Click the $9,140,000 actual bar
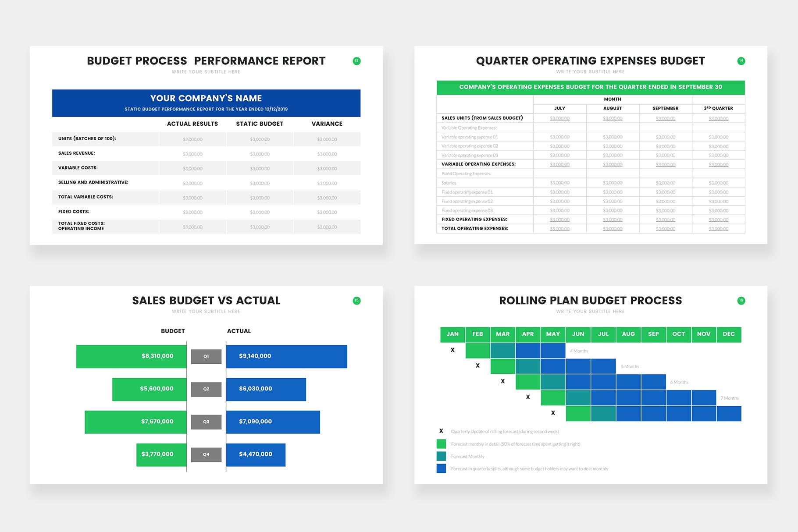This screenshot has height=532, width=798. [x=286, y=356]
